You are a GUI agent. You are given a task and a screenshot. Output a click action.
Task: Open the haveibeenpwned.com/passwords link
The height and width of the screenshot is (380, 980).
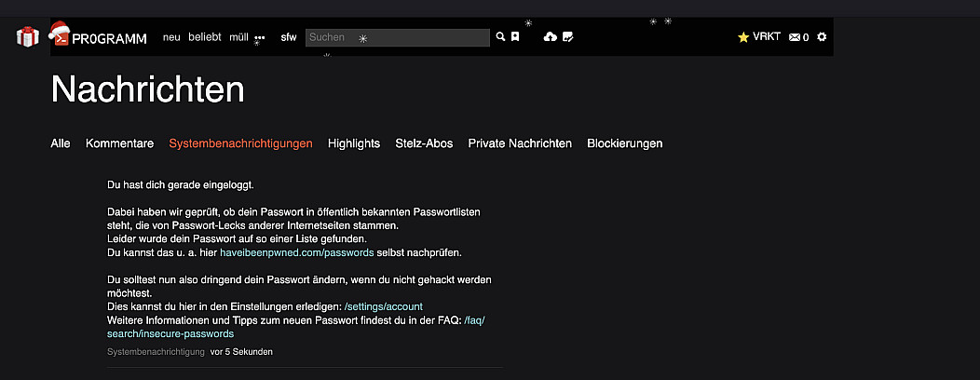coord(296,252)
